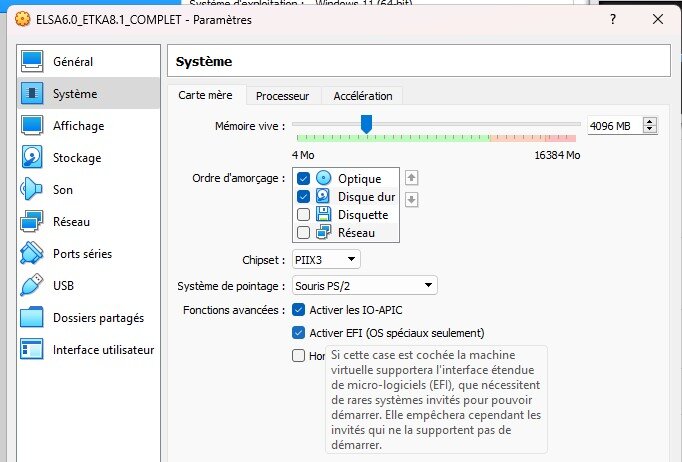Click the 16384 Mo maximum memory label
Viewport: 682px width, 462px height.
pos(557,155)
